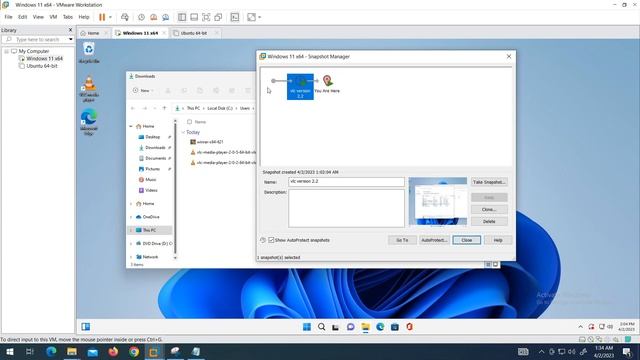Select the vlc version 2.2 snapshot node
Screen dimensions: 640x360
click(x=300, y=87)
